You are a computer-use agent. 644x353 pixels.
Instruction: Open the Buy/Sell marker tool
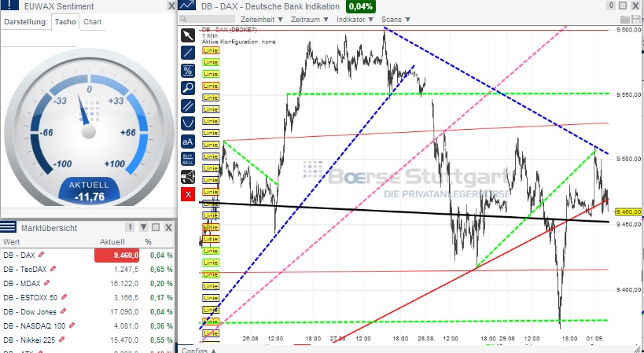pyautogui.click(x=188, y=160)
